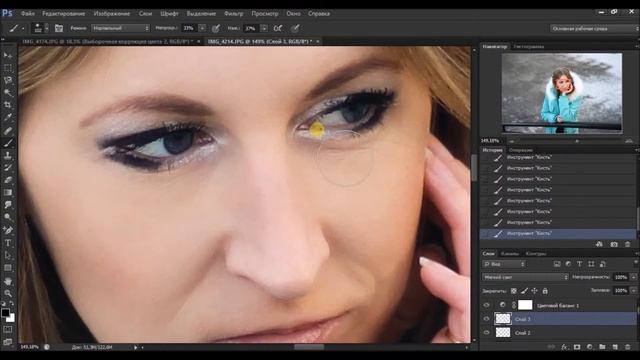This screenshot has width=640, height=360.
Task: Open the layer fill dropdown arrow
Action: tap(633, 291)
